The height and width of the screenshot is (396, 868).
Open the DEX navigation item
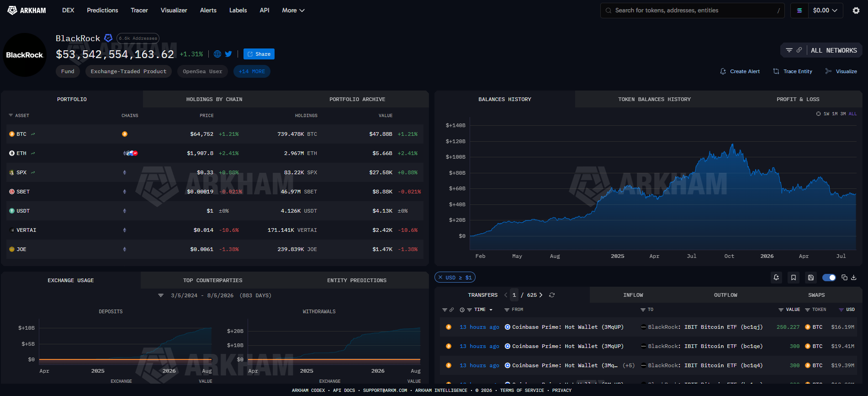(x=68, y=10)
